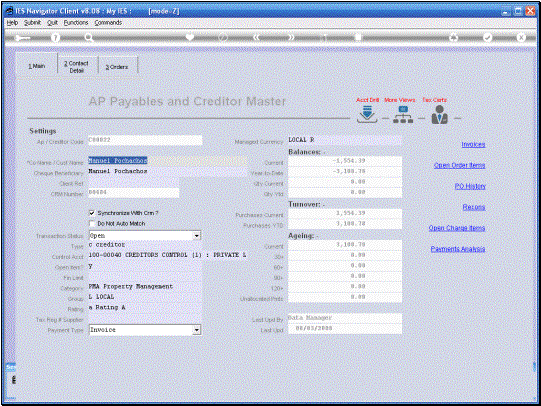Click the heart favorites toolbar icon
Viewport: 541px width, 406px height.
tap(190, 37)
